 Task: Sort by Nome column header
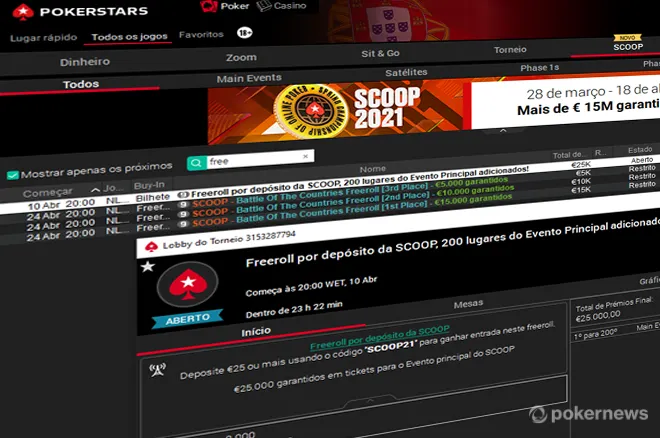tap(373, 169)
